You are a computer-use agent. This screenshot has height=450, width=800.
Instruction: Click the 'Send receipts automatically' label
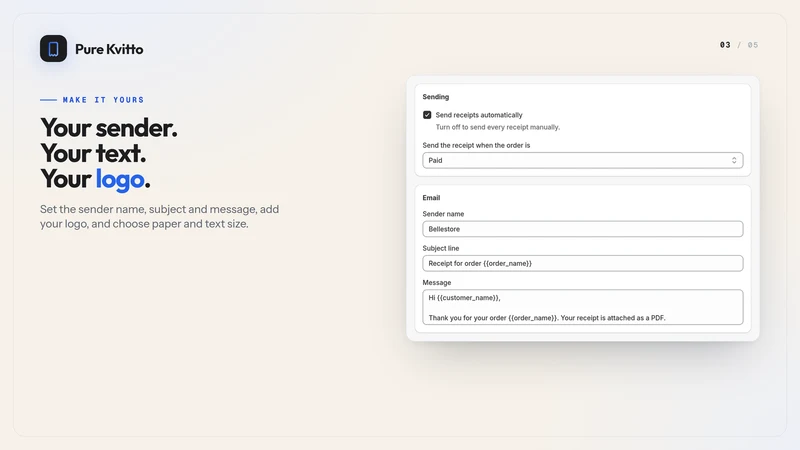(x=479, y=115)
